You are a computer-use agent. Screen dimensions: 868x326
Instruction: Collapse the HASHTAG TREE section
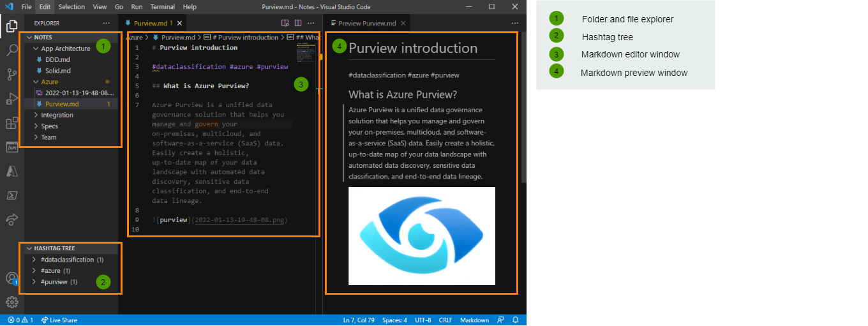click(x=29, y=248)
